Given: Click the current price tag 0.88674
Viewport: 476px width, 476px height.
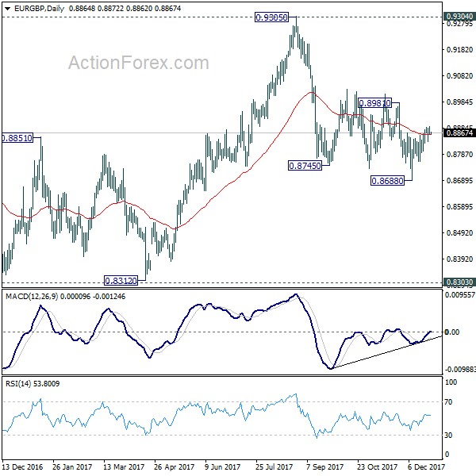Looking at the screenshot, I should pos(459,133).
